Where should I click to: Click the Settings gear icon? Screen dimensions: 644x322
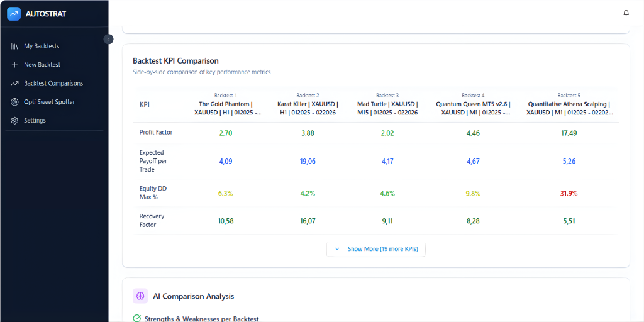15,121
